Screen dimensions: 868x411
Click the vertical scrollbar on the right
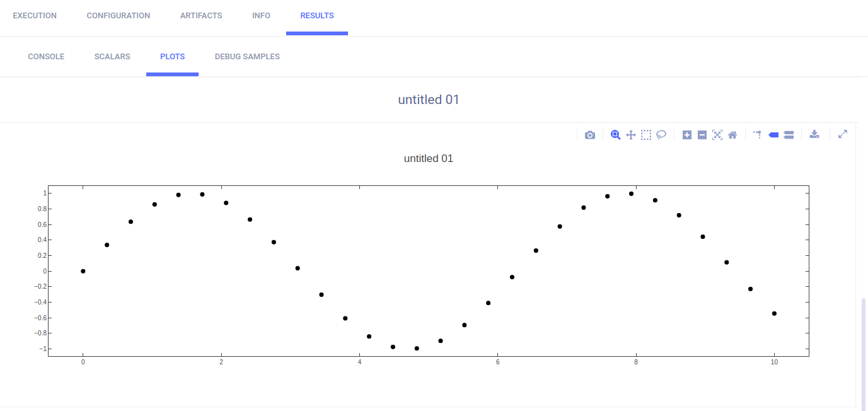(864, 353)
